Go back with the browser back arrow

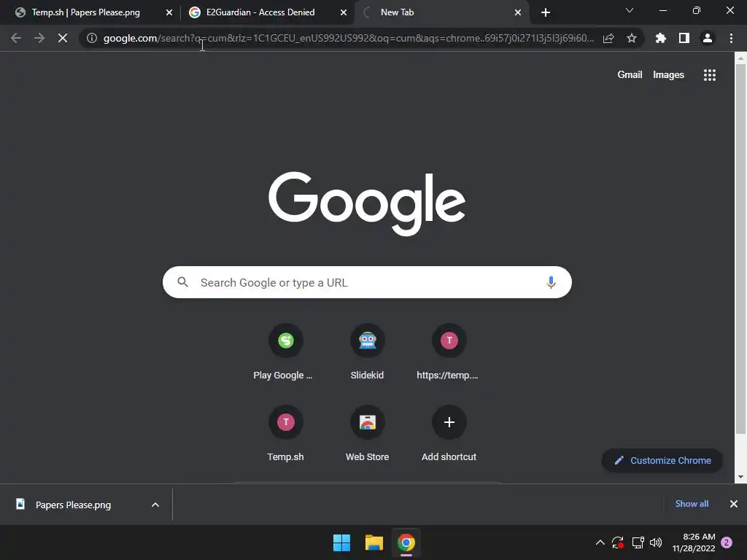click(x=16, y=38)
